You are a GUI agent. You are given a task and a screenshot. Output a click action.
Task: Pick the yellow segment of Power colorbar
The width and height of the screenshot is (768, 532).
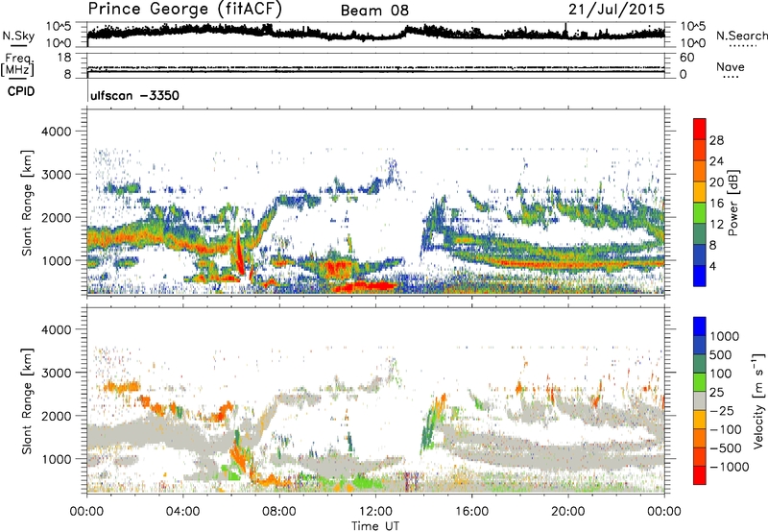pos(700,192)
